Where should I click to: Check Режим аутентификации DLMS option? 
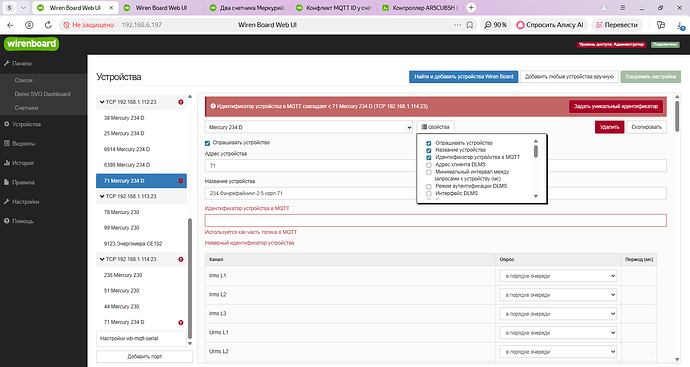429,186
